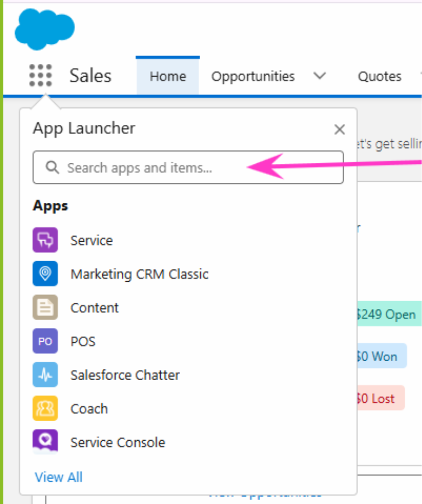Click the Sales app name
Viewport: 422px width, 504px height.
(91, 76)
